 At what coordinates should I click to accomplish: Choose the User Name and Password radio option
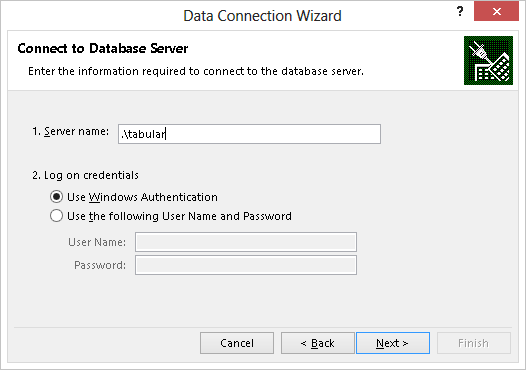tap(56, 216)
